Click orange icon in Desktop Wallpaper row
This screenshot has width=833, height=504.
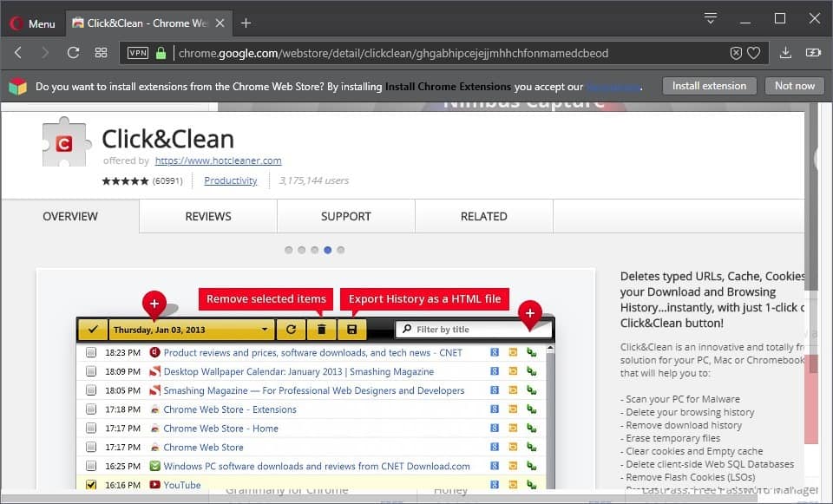click(x=513, y=371)
